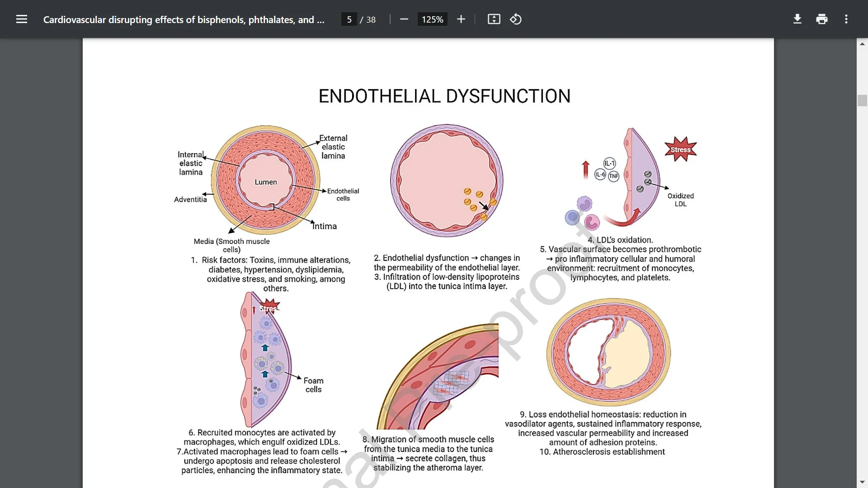Click '8. Migration of smooth muscle cells' caption
The width and height of the screenshot is (868, 488).
(x=428, y=454)
